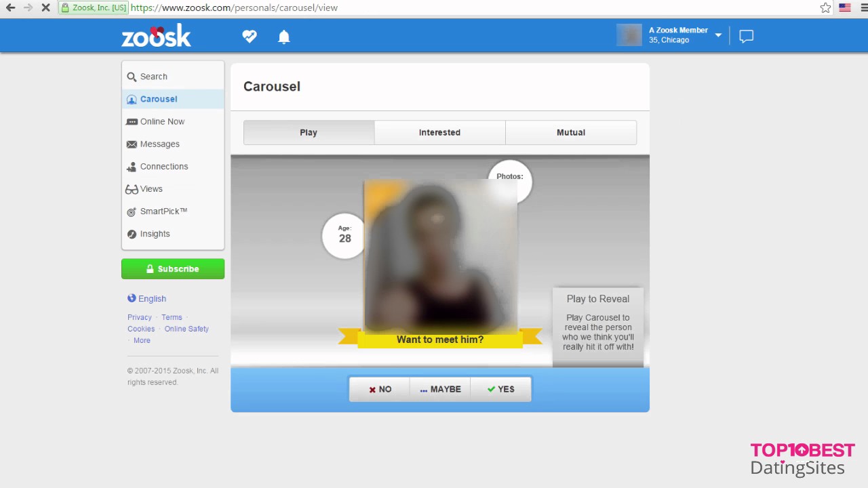868x488 pixels.
Task: Click the secure site 'Zoosk, Inc. [US]' badge
Action: [x=94, y=7]
